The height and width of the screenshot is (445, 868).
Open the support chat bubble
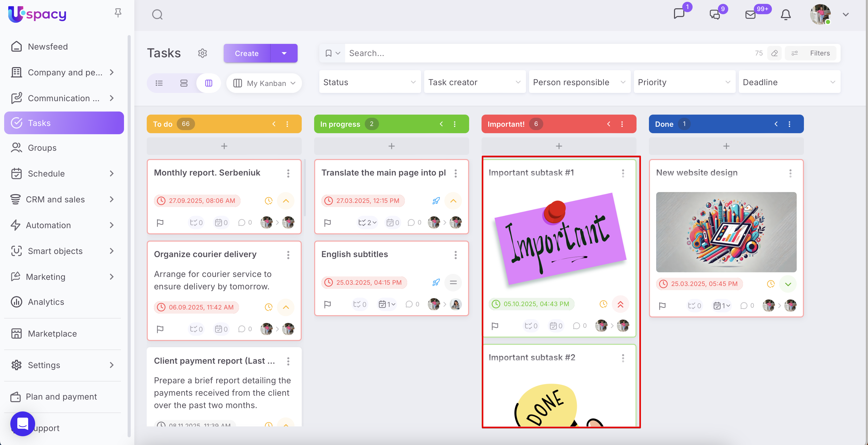coord(22,424)
